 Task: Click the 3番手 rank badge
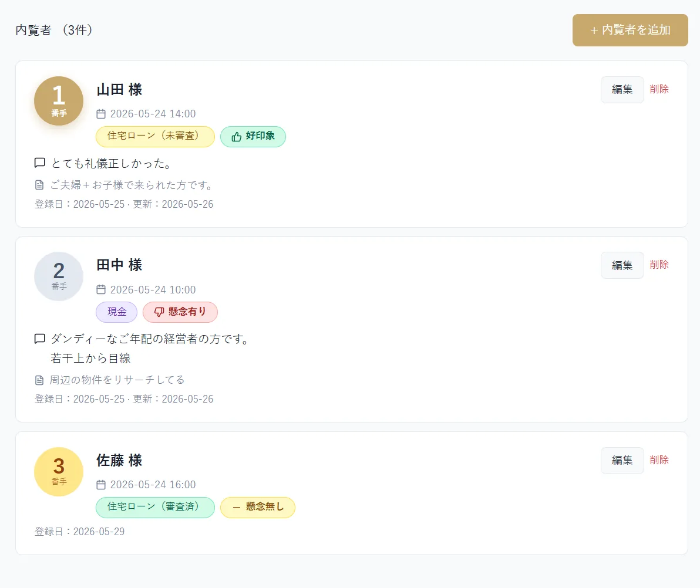coord(59,472)
